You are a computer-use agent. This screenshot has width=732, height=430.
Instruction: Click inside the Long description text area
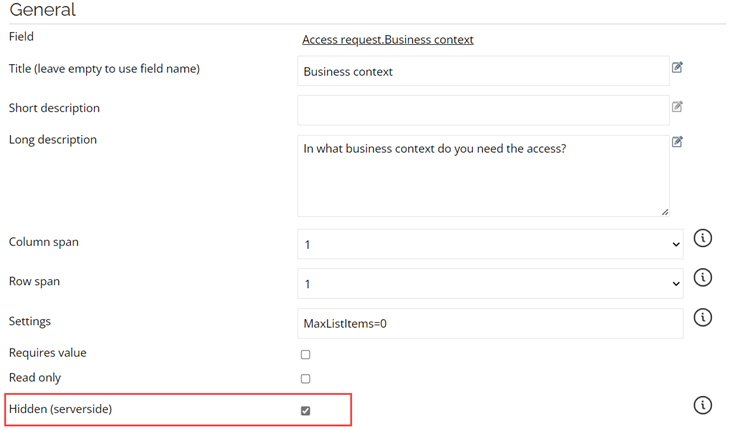tap(483, 176)
